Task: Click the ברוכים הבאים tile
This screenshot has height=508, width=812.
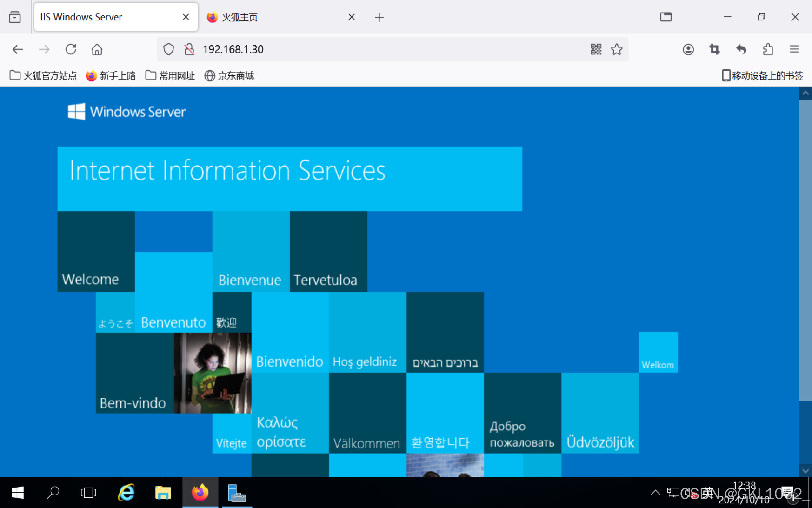Action: 445,332
